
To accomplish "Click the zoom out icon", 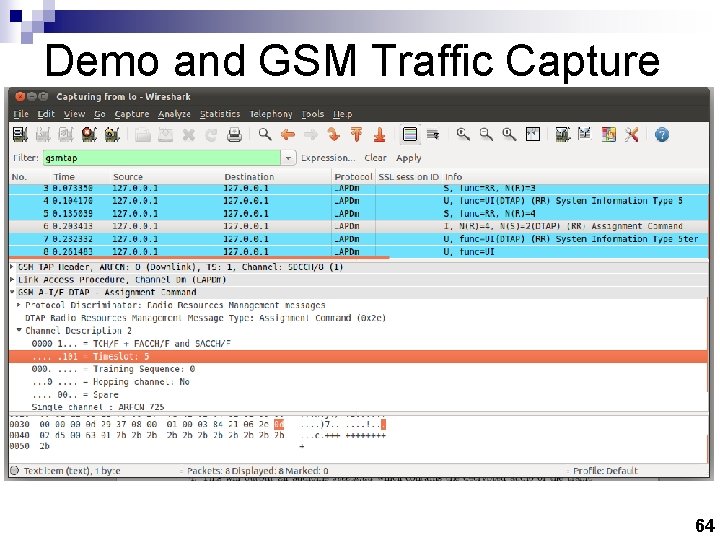I will pyautogui.click(x=486, y=134).
